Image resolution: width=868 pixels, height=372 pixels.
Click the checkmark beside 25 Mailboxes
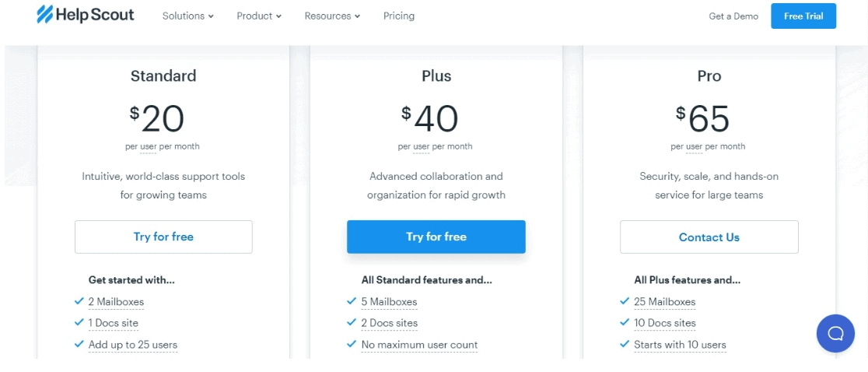624,301
